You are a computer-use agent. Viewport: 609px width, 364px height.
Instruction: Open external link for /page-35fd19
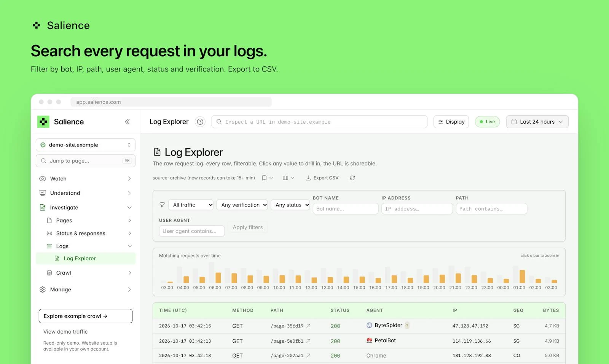pyautogui.click(x=309, y=326)
